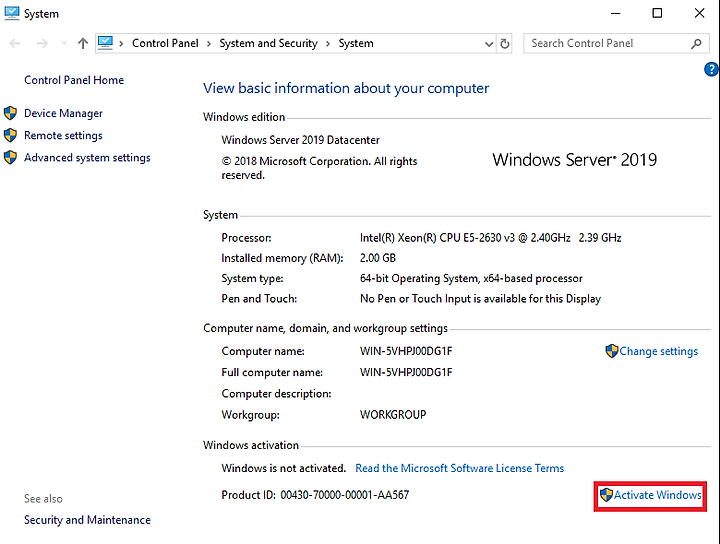The image size is (720, 544).
Task: Read the Microsoft Software License Terms
Action: click(x=460, y=468)
